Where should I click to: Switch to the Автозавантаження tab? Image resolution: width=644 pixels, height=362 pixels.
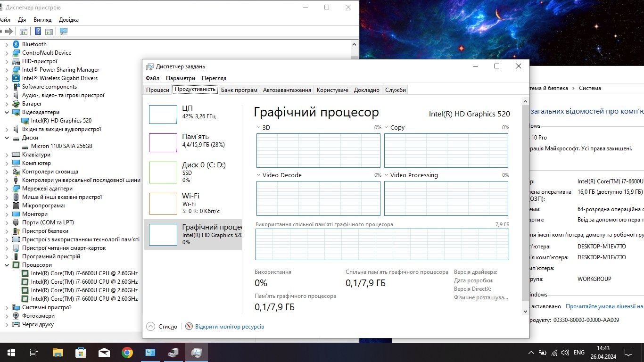[x=287, y=90]
